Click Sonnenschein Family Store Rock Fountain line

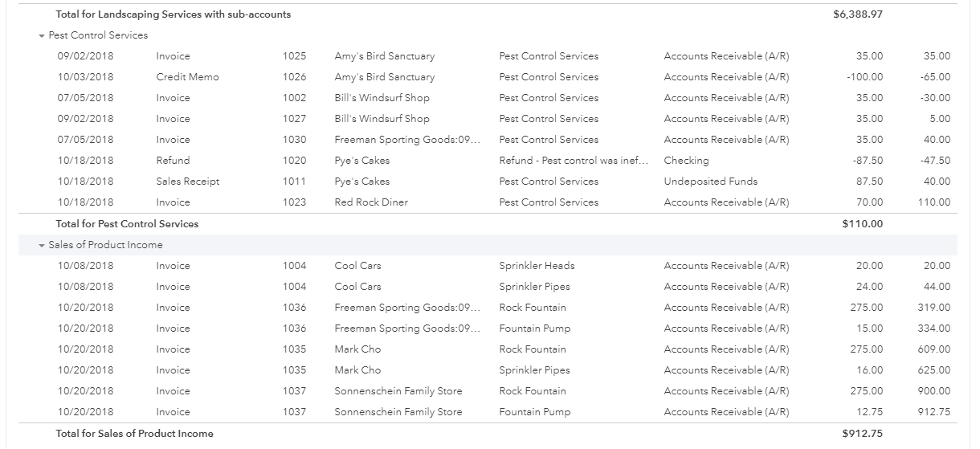(x=488, y=391)
